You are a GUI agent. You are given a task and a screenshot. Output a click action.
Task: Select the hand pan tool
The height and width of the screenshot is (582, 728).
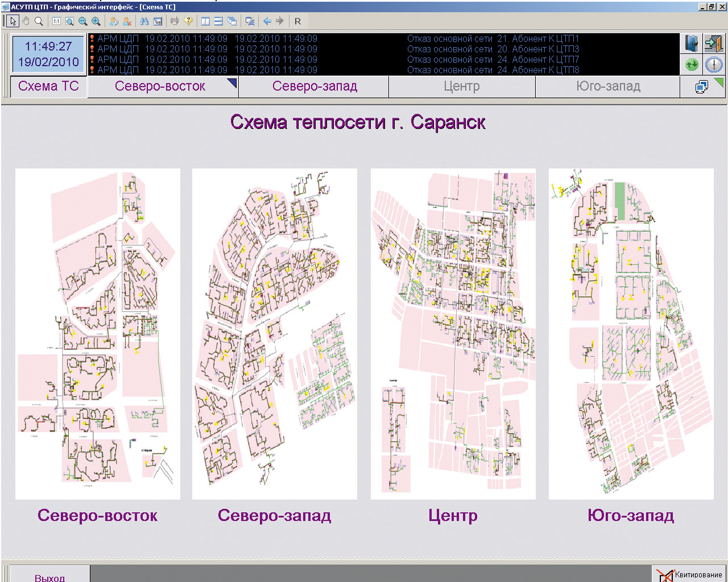coord(26,21)
